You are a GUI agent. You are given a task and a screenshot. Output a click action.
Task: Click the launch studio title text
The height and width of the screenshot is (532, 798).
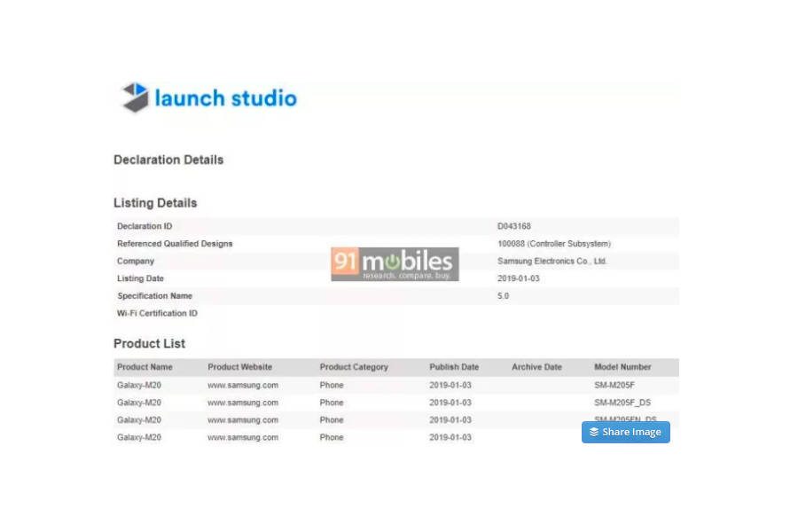[225, 98]
